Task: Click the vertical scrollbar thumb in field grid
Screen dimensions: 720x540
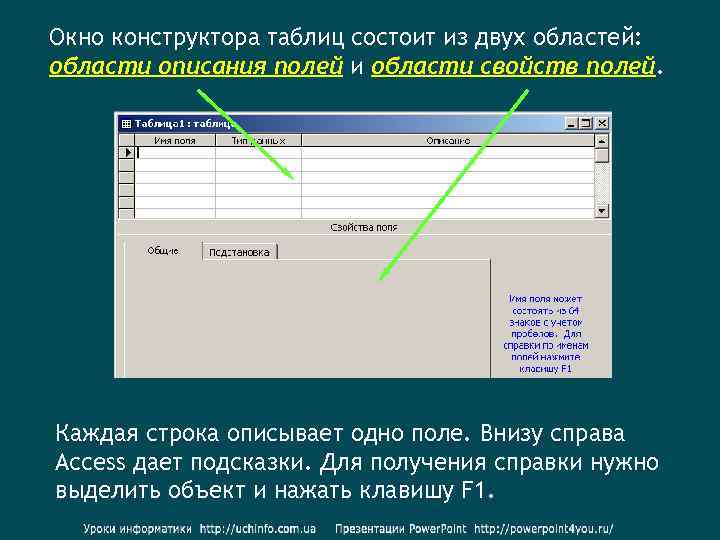Action: click(x=602, y=155)
